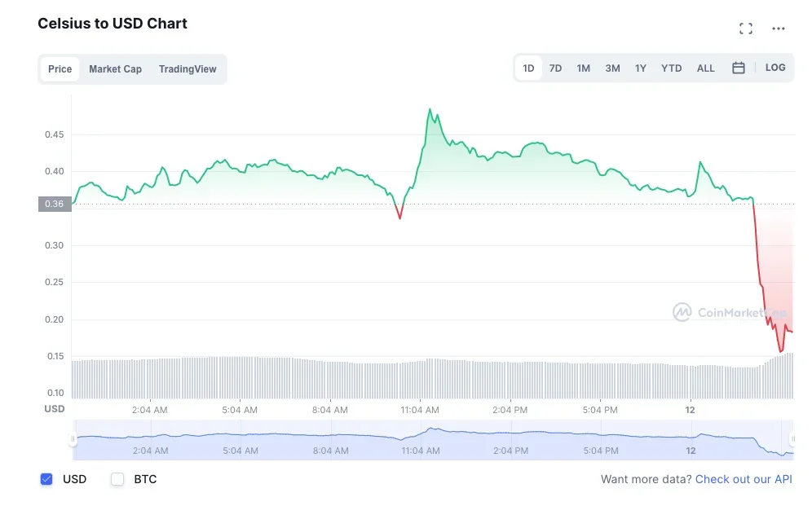The image size is (812, 506).
Task: Select the 3M time range
Action: (612, 68)
